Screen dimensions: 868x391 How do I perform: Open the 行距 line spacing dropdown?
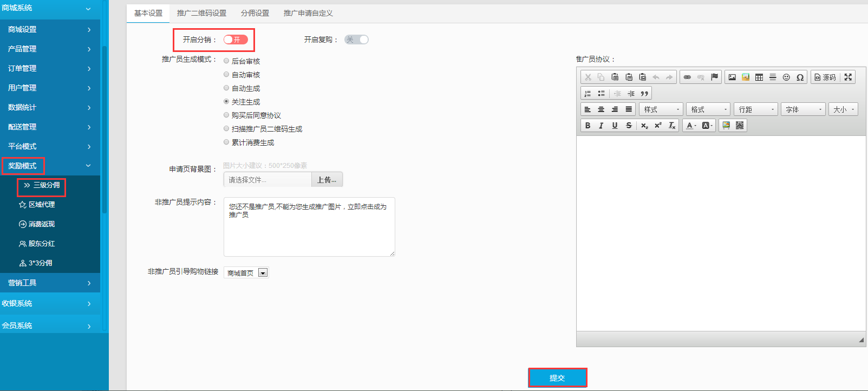pyautogui.click(x=756, y=109)
